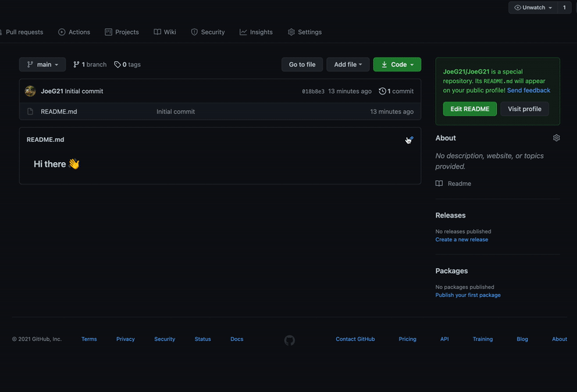This screenshot has height=392, width=577.
Task: View the 0 tags link
Action: tap(128, 64)
